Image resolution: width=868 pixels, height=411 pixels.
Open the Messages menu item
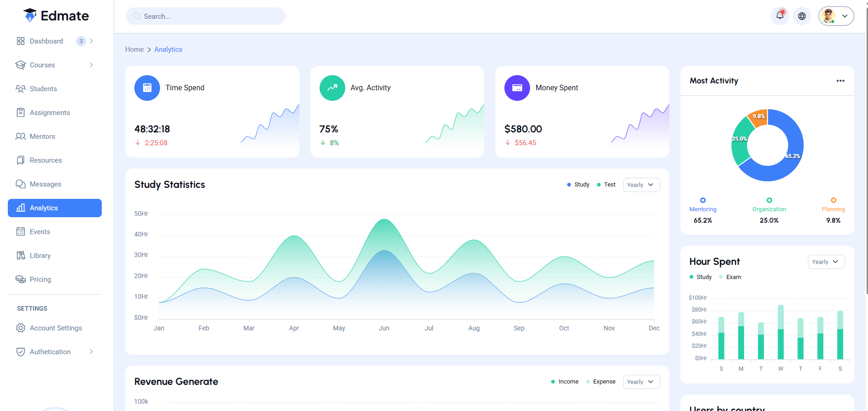[55, 184]
